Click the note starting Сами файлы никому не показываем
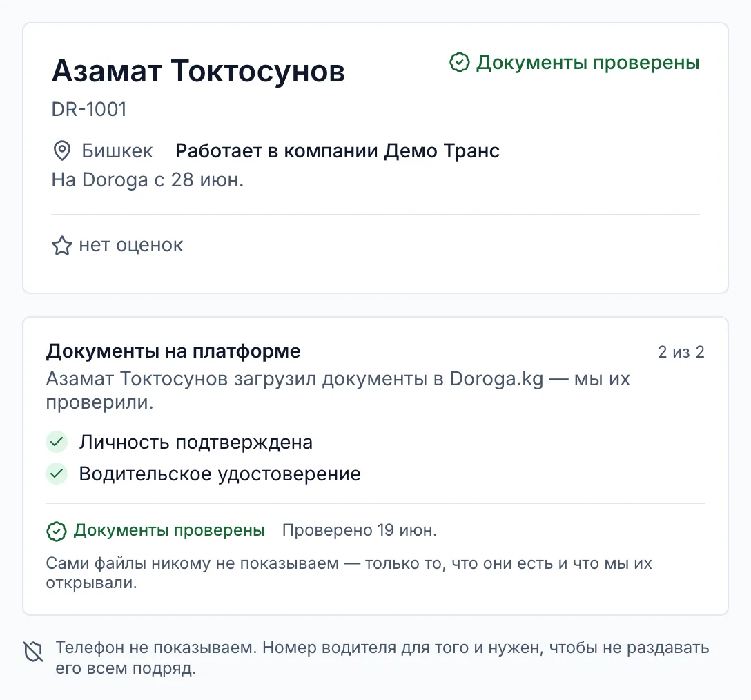751x700 pixels. pyautogui.click(x=349, y=572)
